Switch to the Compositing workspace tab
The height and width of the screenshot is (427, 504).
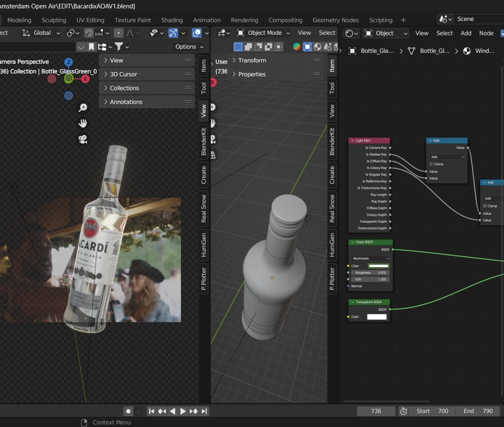(x=285, y=20)
